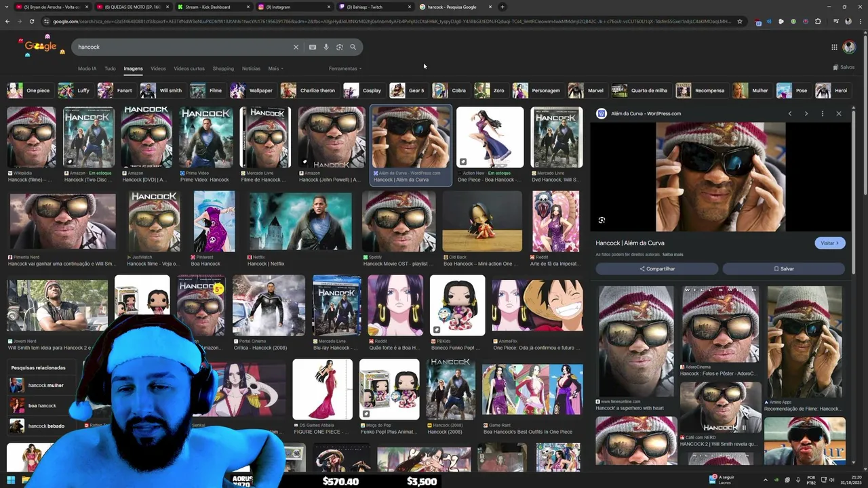Screen dimensions: 868x488
Task: Select related search boa hancock
Action: [x=42, y=406]
